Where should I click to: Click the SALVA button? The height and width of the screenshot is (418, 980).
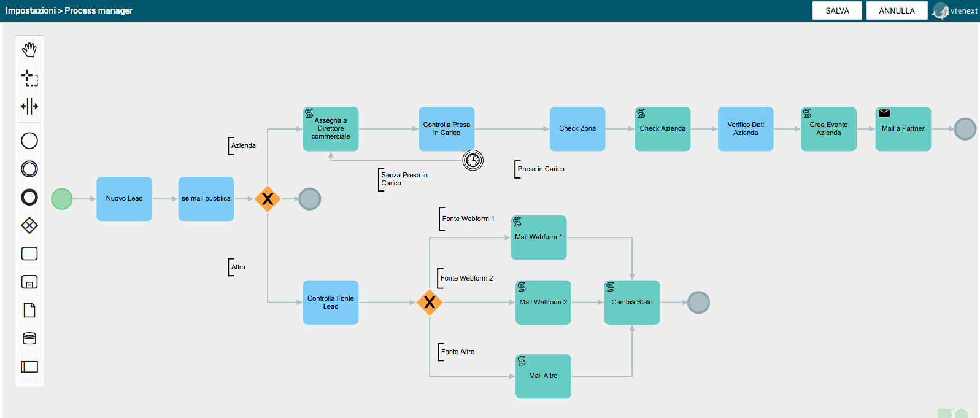click(837, 10)
